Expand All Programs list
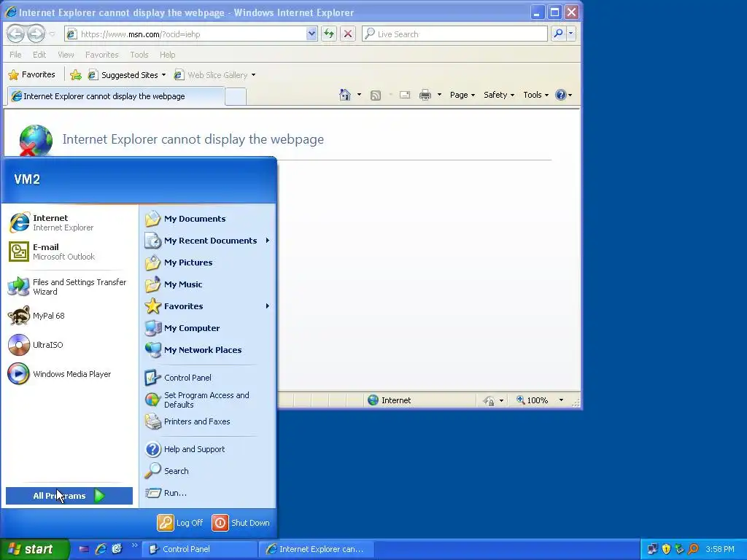This screenshot has width=747, height=560. 69,496
